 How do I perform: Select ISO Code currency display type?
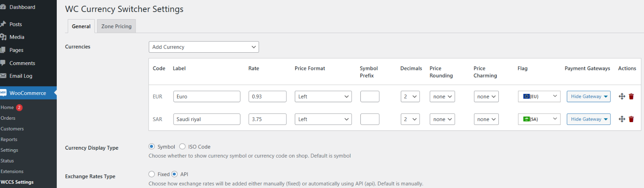coord(182,146)
